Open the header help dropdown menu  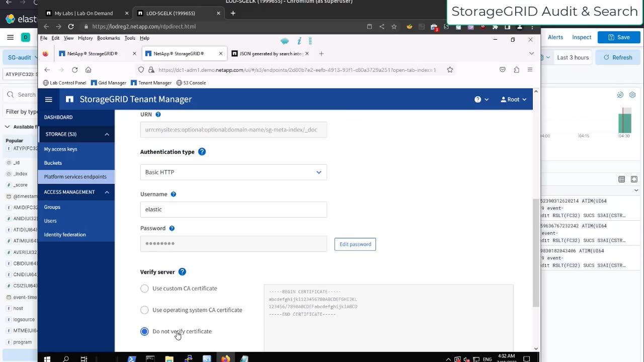tap(481, 100)
